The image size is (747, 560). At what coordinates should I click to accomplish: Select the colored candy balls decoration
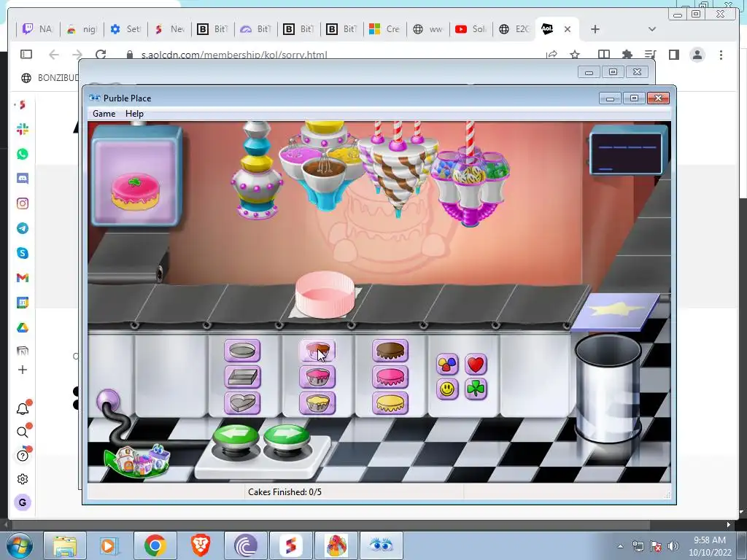tap(447, 365)
